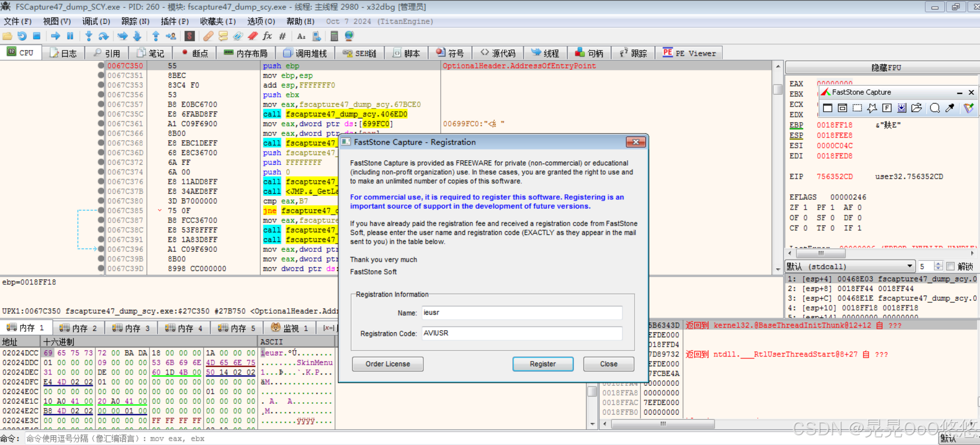Click the run arrow toolbar icon
Image resolution: width=980 pixels, height=445 pixels.
tap(55, 36)
